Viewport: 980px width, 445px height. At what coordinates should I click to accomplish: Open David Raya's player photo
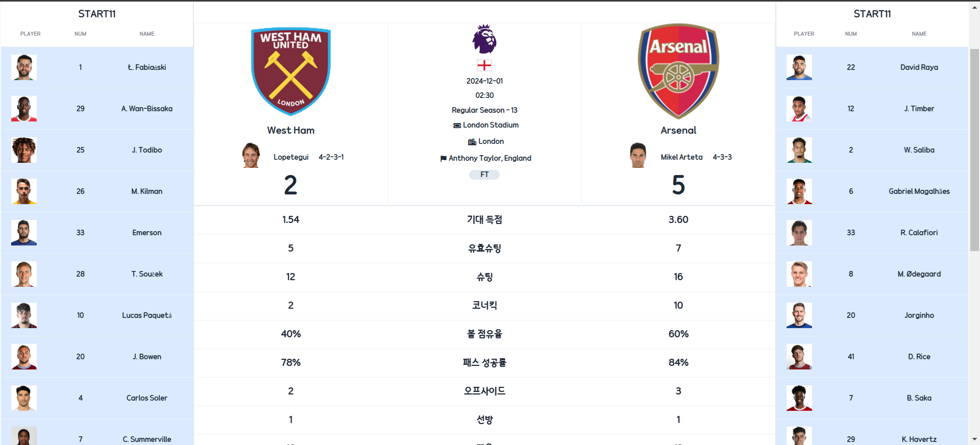tap(799, 67)
